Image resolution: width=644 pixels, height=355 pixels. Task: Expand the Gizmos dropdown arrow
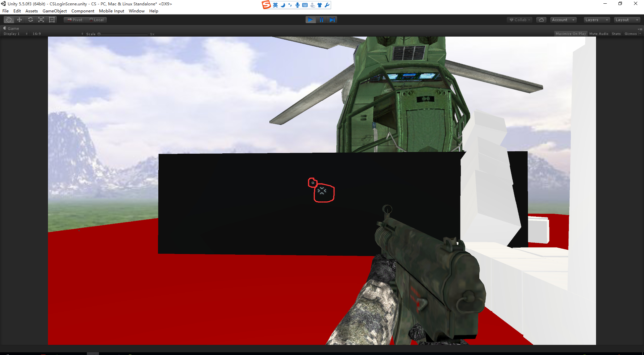640,34
